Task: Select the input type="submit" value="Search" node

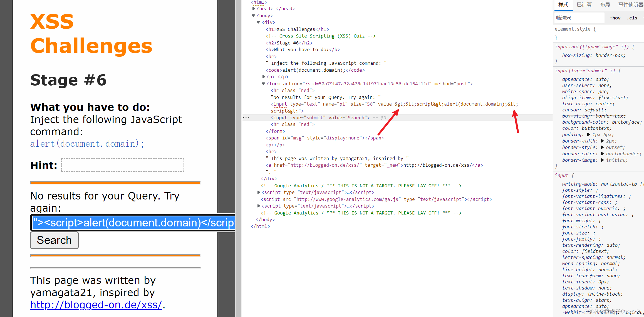Action: tap(320, 118)
